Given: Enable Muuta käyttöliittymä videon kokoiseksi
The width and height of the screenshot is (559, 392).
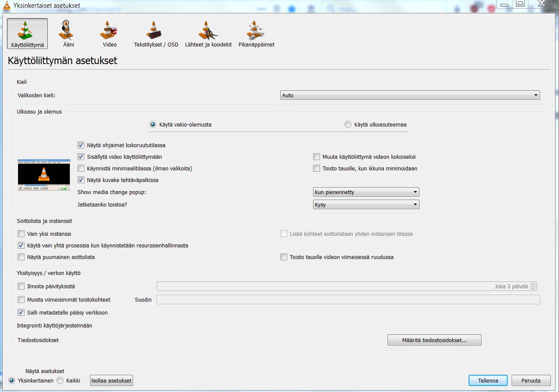Looking at the screenshot, I should (317, 157).
